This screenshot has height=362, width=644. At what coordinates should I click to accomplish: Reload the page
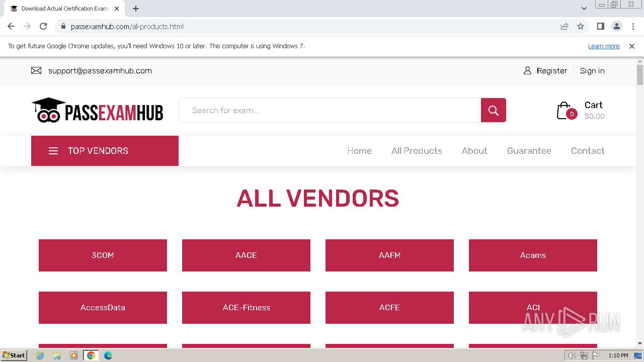click(43, 26)
